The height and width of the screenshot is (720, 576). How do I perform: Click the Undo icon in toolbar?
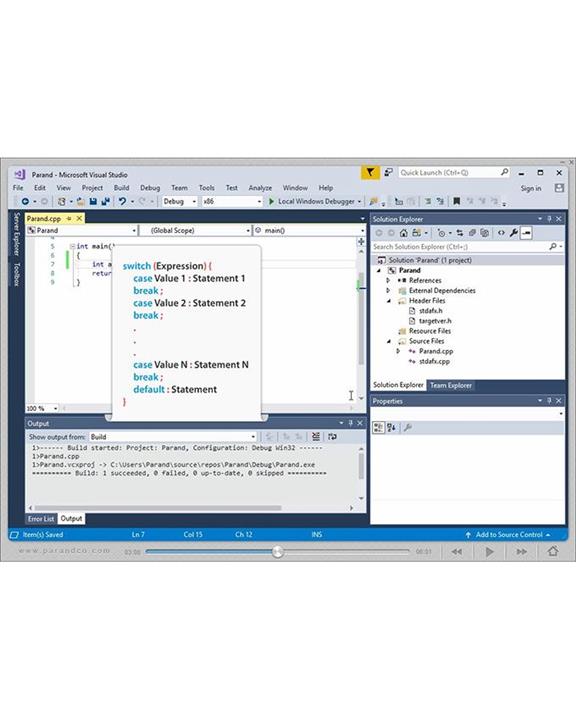[x=122, y=201]
